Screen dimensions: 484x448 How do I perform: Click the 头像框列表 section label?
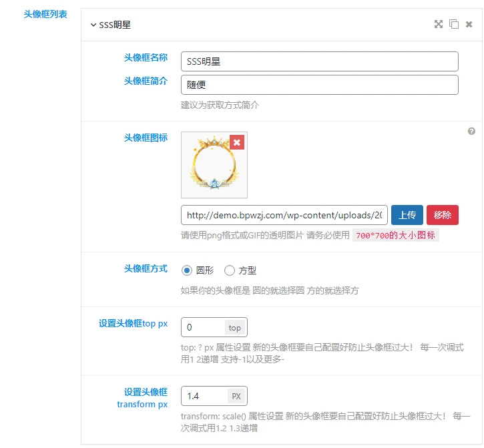coord(45,14)
